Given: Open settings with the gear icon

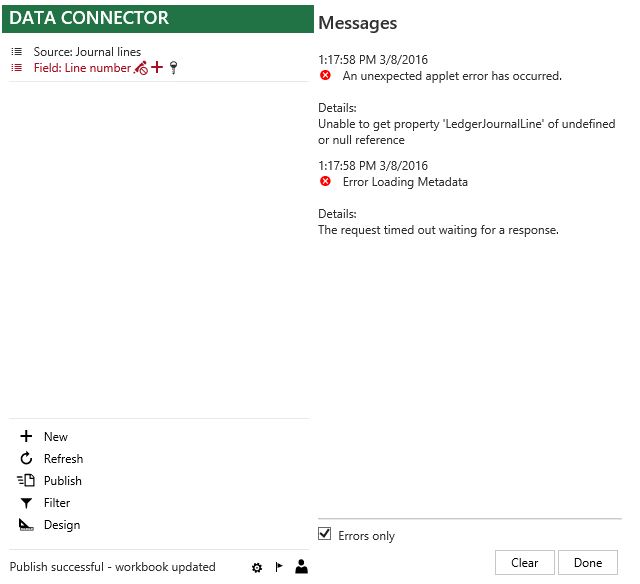Looking at the screenshot, I should coord(257,568).
